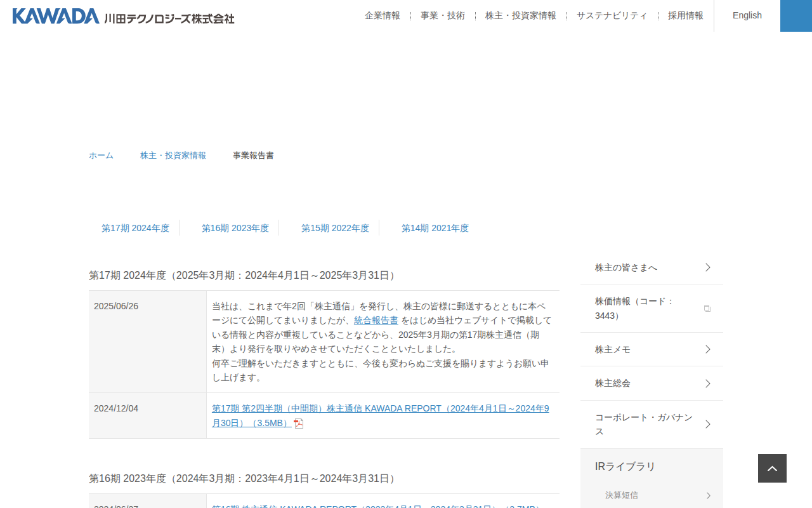Screen dimensions: 812x508
Task: Open the 採用情報 menu
Action: pyautogui.click(x=686, y=16)
